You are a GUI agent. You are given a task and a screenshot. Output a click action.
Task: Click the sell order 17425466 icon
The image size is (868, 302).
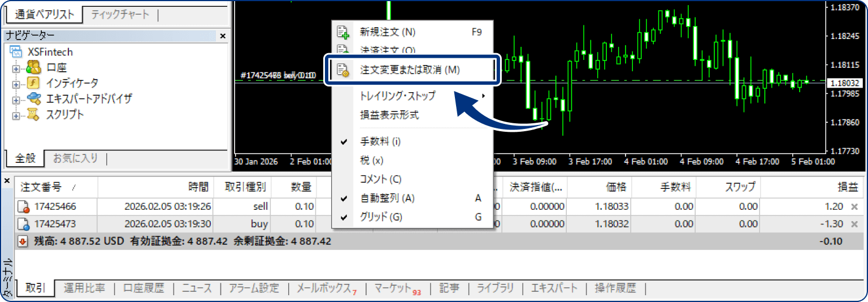coord(24,206)
